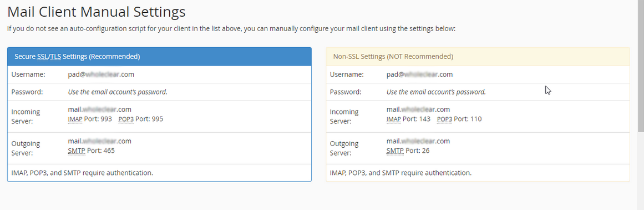This screenshot has height=210, width=644.
Task: Click the Outgoing Server label in the Non-SSL panel
Action: [x=344, y=148]
